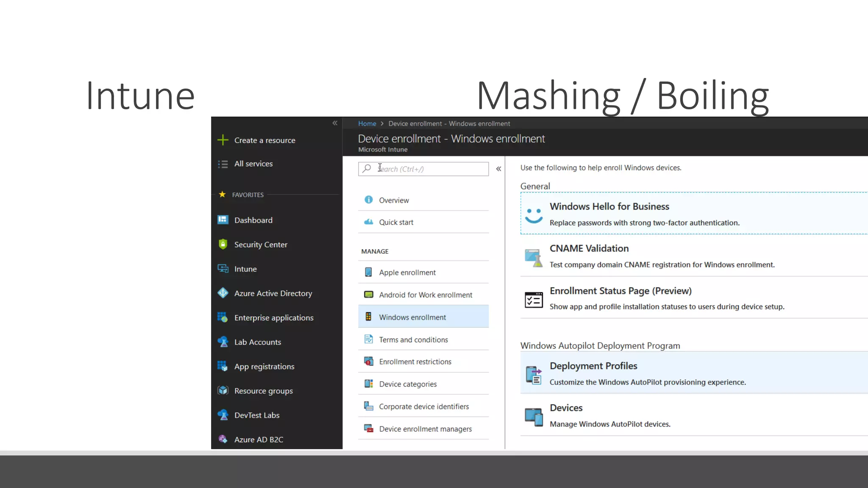Open the All services list icon
868x488 pixels.
click(223, 164)
